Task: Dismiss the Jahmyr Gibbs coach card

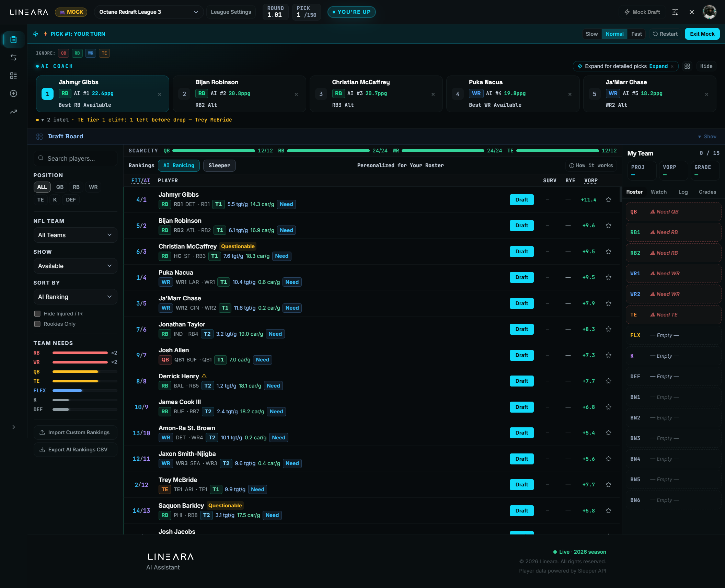Action: point(160,94)
